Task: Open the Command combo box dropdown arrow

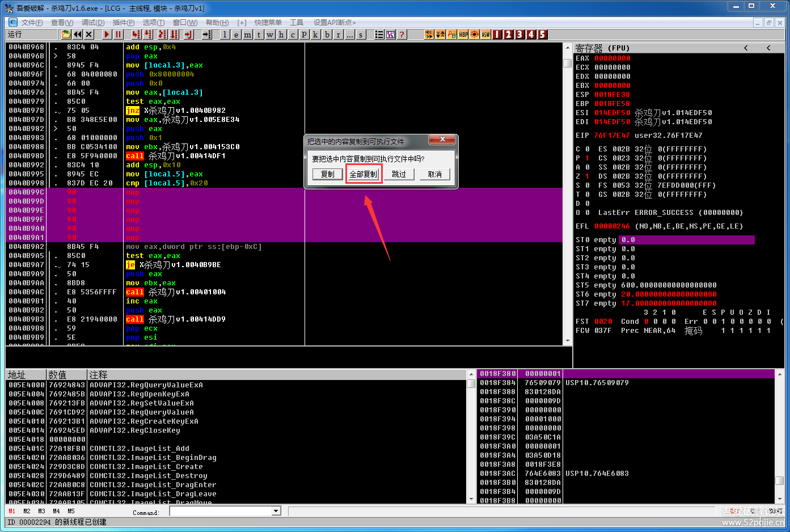Action: [x=276, y=511]
